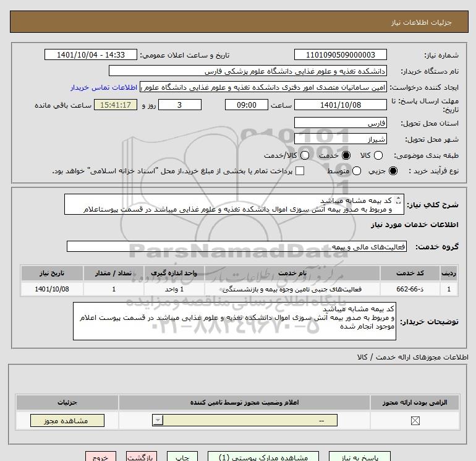The width and height of the screenshot is (476, 461).
Task: Click the service group field فعالیت‌های مالی و بیمه
Action: coord(237,246)
